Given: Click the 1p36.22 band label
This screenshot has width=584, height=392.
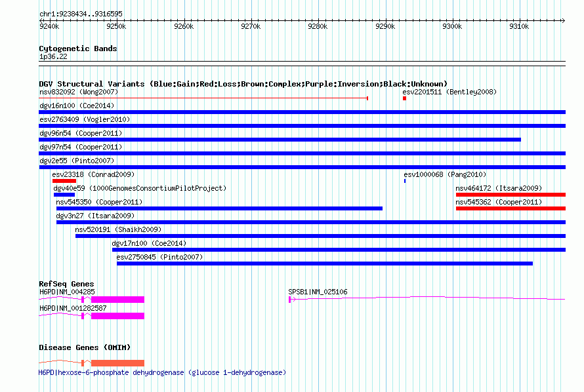Looking at the screenshot, I should pos(53,56).
